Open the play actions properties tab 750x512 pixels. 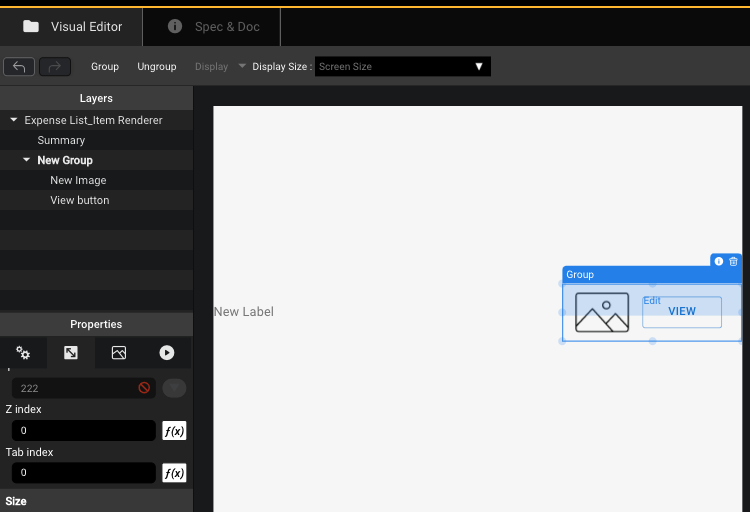(167, 353)
